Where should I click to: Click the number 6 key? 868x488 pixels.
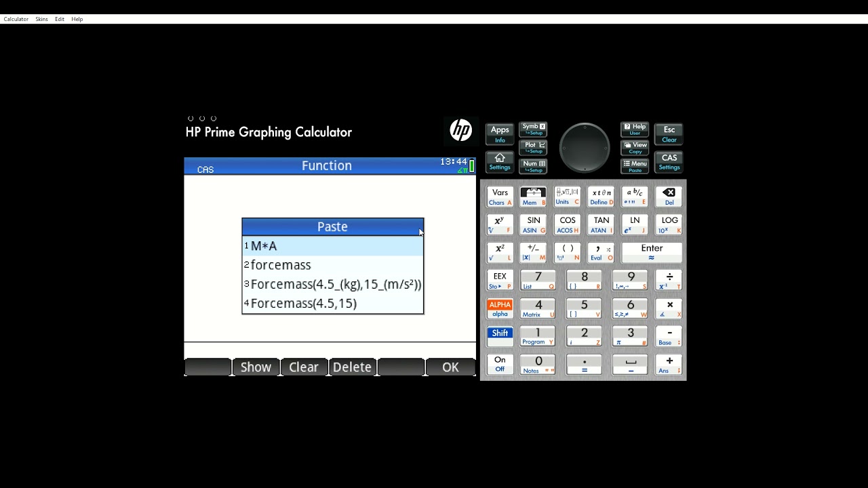click(630, 308)
